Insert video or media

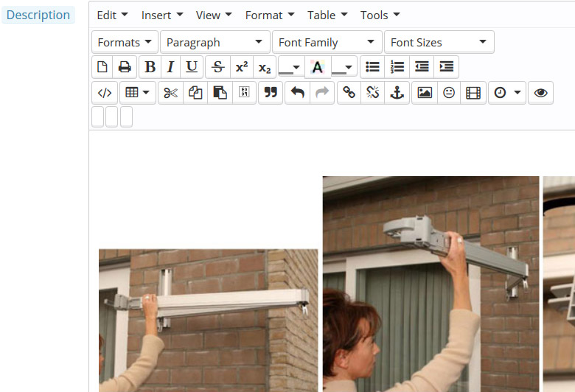click(473, 93)
